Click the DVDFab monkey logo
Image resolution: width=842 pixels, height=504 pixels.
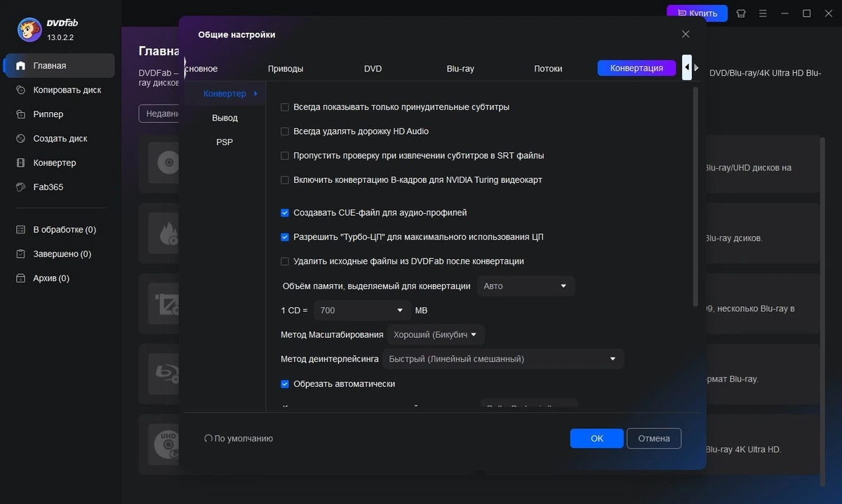(x=29, y=29)
